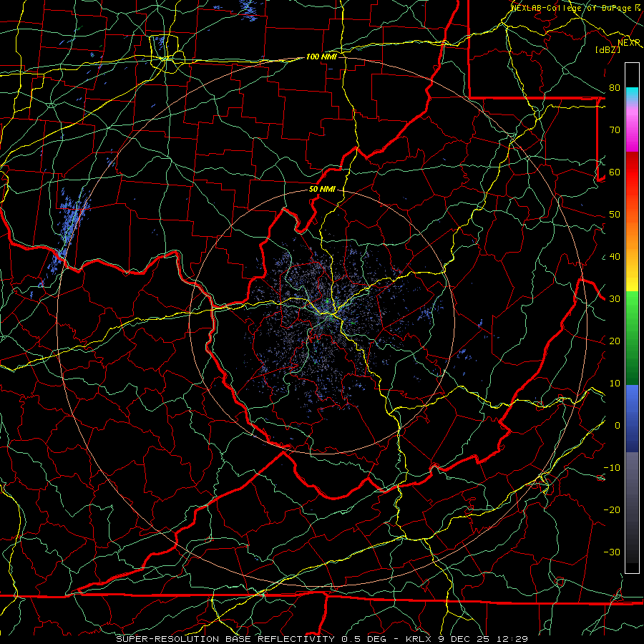Click the NEXR label above the color scale
Image resolution: width=644 pixels, height=644 pixels.
(x=629, y=43)
